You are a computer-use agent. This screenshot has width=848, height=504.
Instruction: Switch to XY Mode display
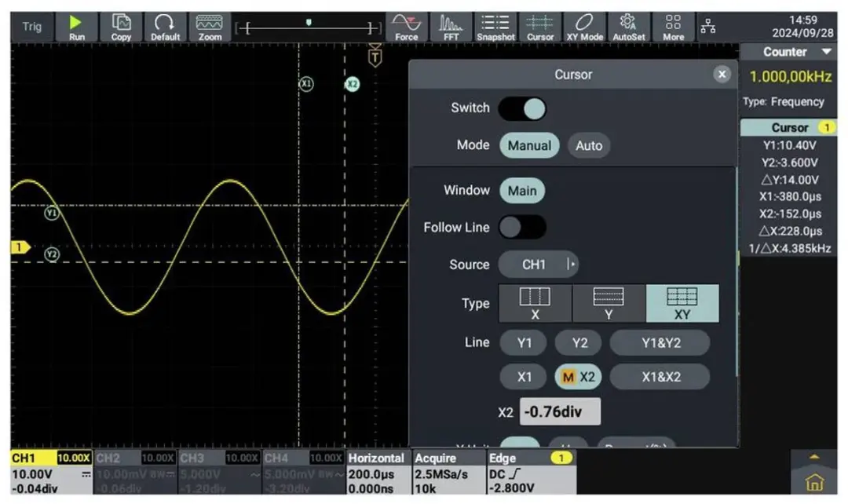pos(584,27)
